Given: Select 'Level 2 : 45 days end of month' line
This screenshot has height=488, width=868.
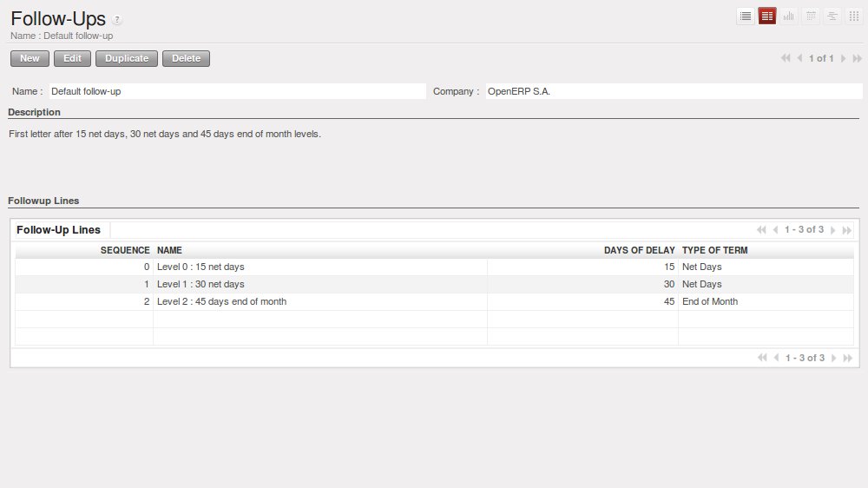Looking at the screenshot, I should coord(221,301).
